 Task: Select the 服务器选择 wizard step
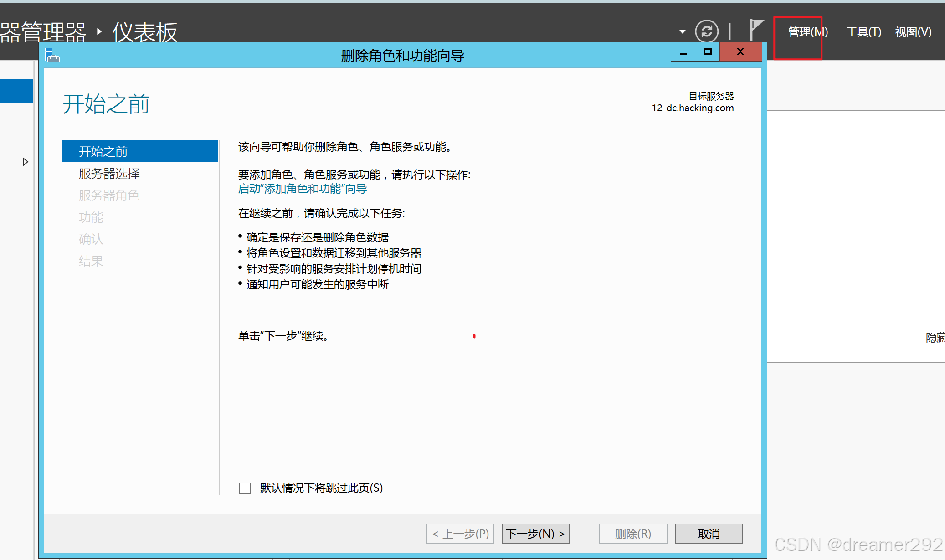coord(109,174)
